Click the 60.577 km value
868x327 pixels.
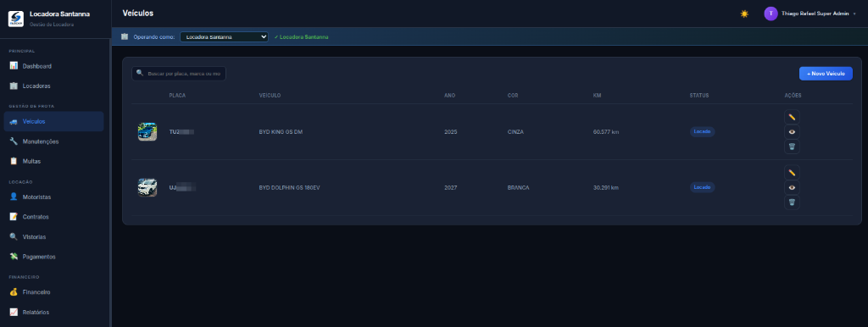605,132
